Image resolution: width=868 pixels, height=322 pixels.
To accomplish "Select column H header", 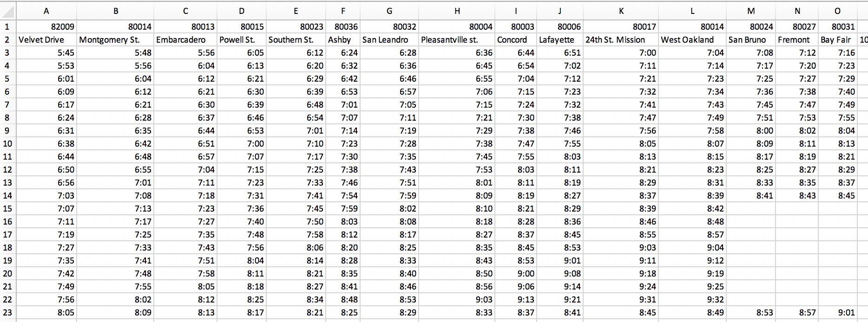I will (457, 11).
